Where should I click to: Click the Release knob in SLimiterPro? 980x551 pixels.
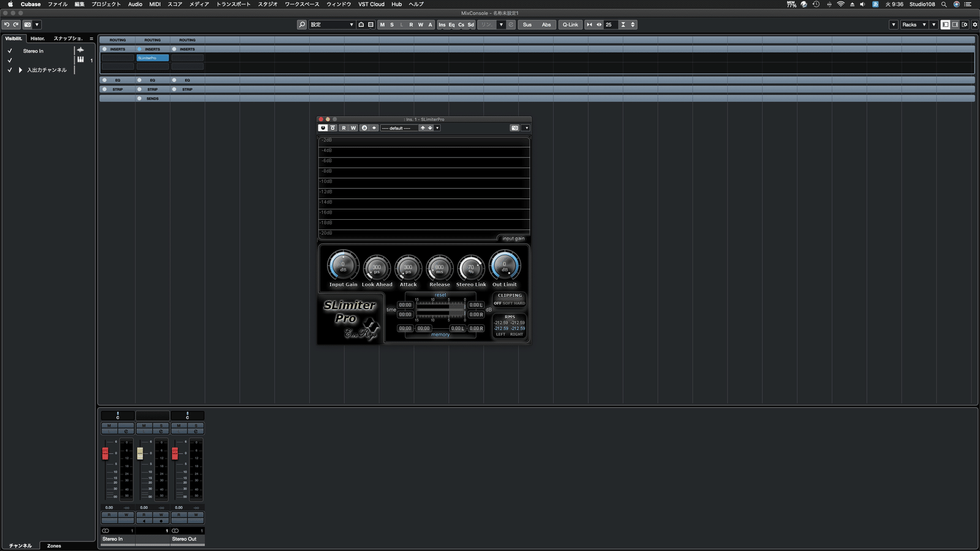(439, 268)
